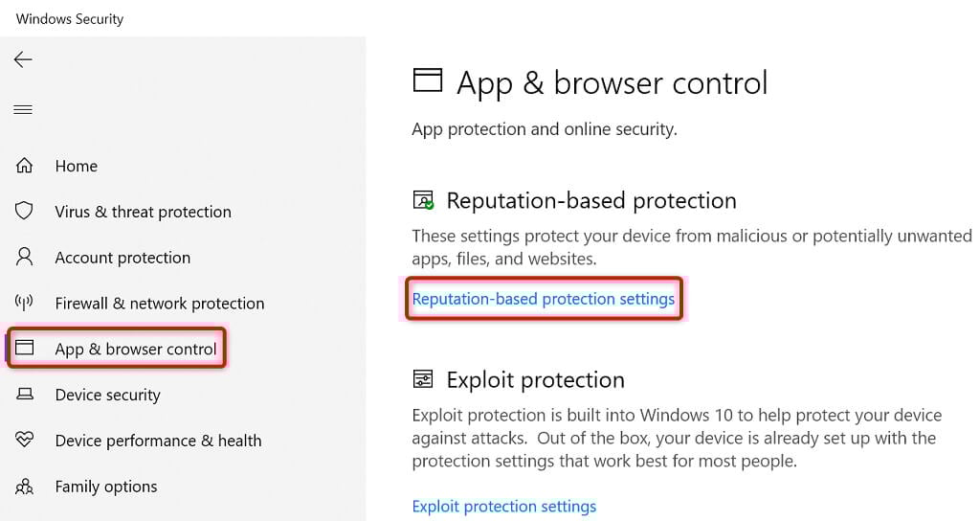Expand the hamburger navigation menu
This screenshot has width=980, height=521.
(23, 110)
